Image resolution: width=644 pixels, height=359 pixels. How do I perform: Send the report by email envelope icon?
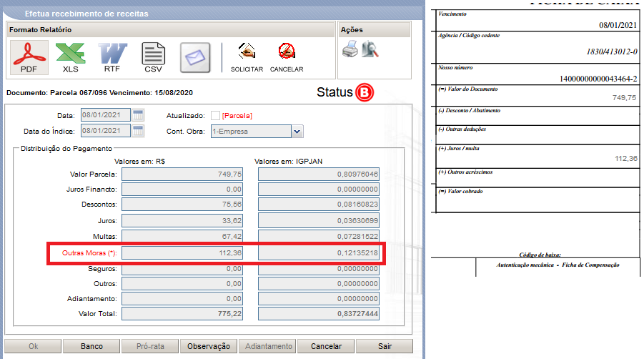(x=195, y=57)
